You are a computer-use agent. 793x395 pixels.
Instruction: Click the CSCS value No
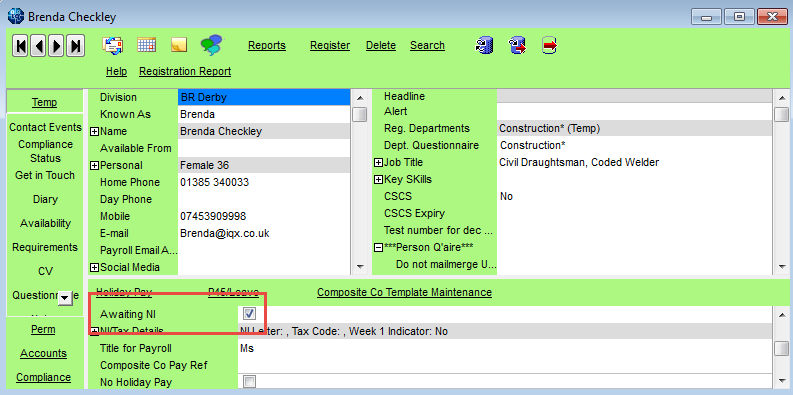tap(635, 196)
